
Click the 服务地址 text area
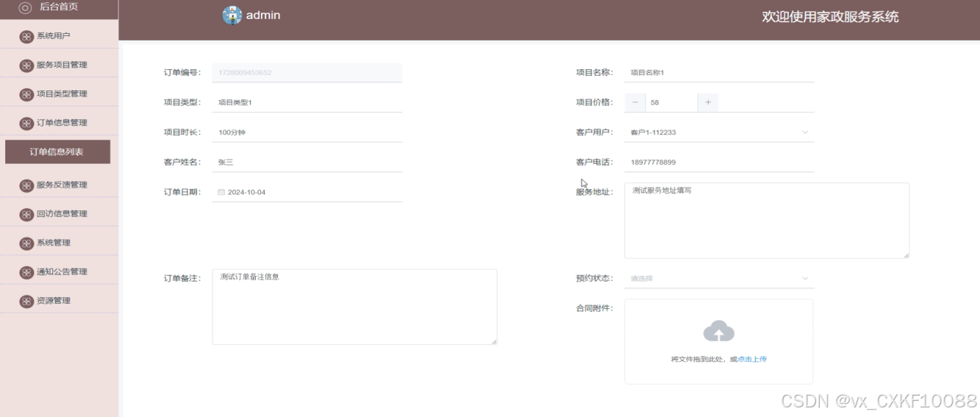click(767, 221)
